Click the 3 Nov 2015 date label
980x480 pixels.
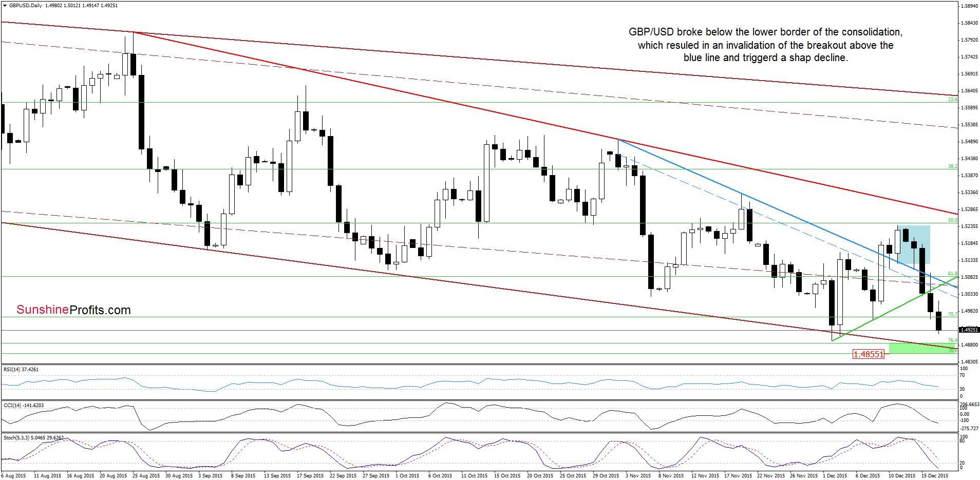[x=638, y=476]
